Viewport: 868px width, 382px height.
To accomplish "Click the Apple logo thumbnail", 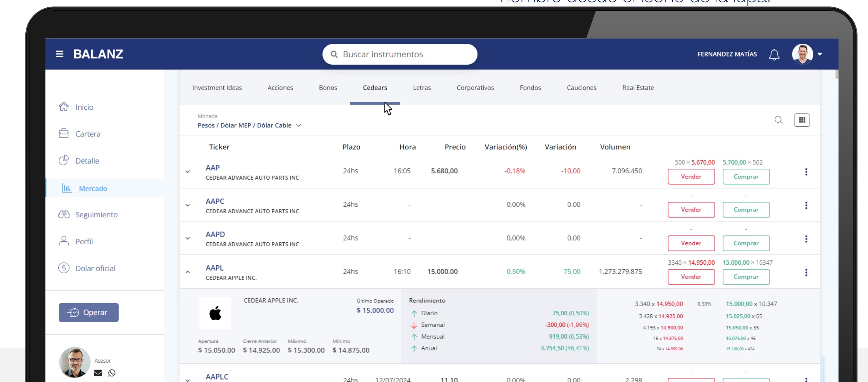I will tap(215, 313).
